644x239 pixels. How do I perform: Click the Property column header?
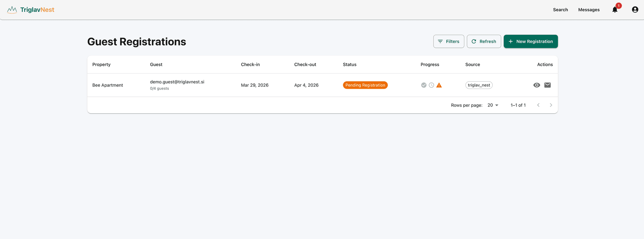[x=101, y=65]
